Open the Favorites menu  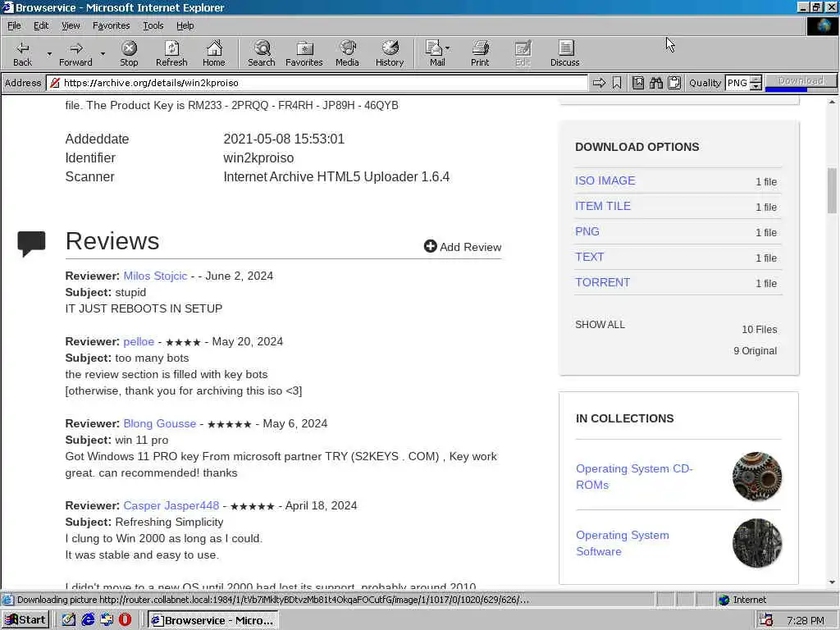click(x=111, y=25)
